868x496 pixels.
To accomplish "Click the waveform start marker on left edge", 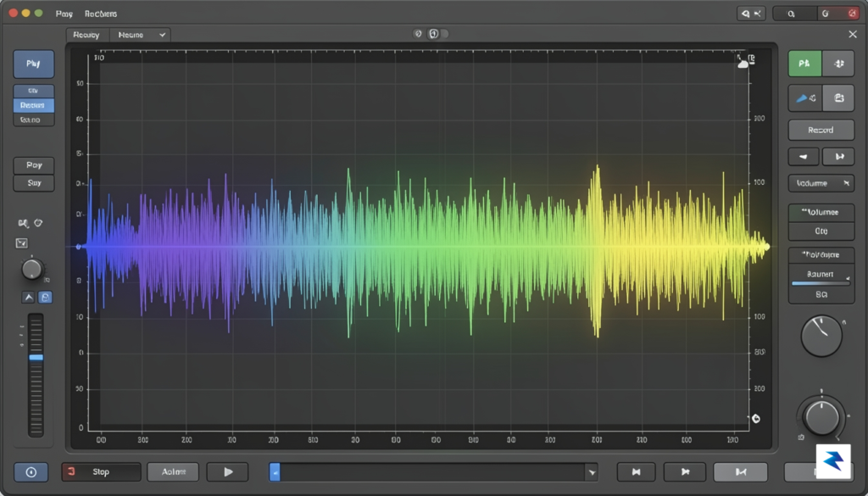I will coord(79,247).
